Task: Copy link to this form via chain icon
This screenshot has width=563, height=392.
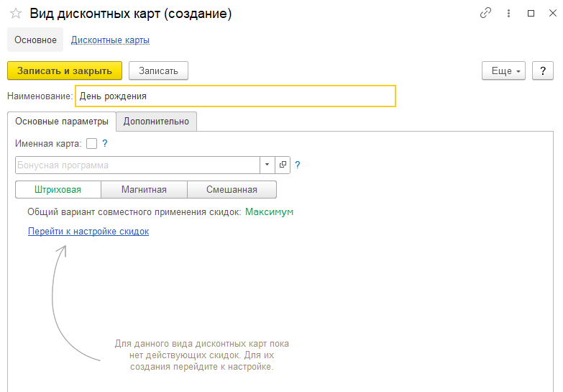Action: (485, 13)
